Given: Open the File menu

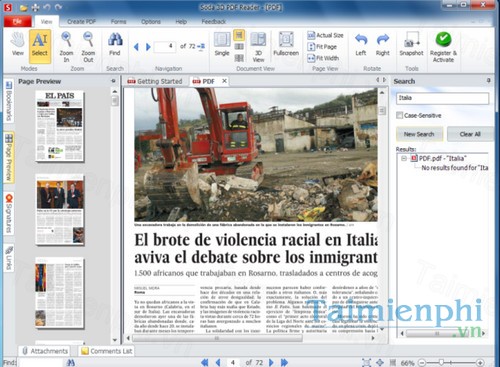Looking at the screenshot, I should 17,22.
